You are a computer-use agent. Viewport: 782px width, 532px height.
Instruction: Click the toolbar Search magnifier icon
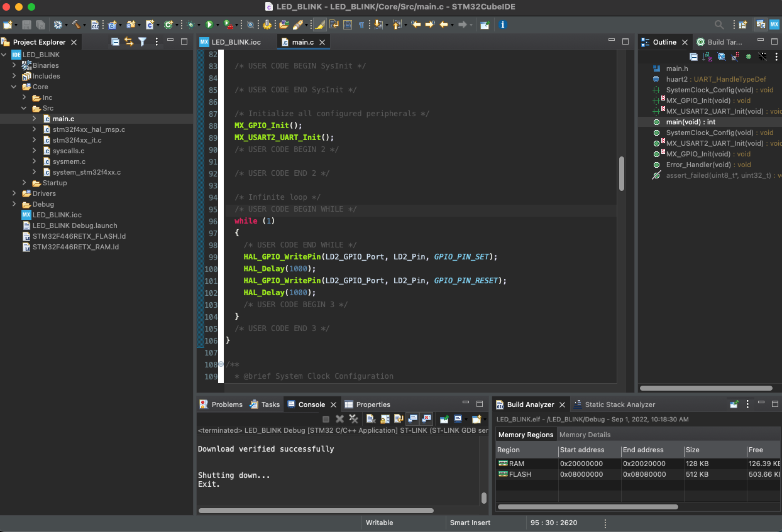[x=719, y=24]
